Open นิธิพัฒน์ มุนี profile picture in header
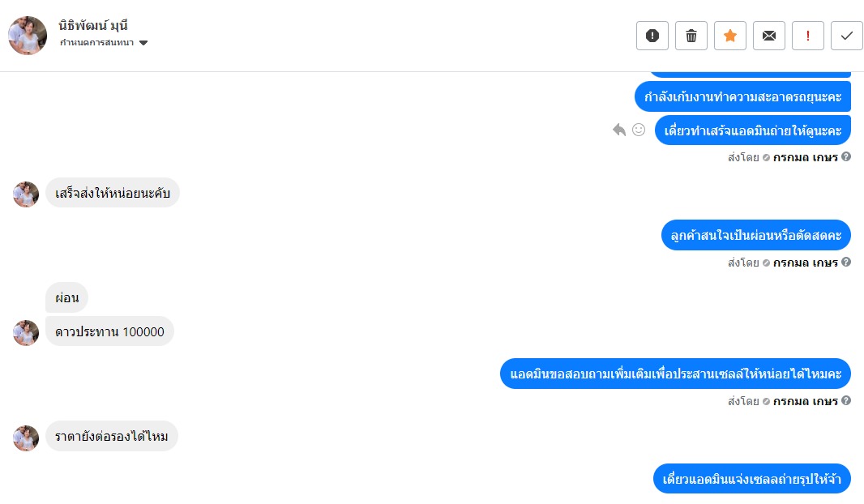The width and height of the screenshot is (864, 504). click(28, 36)
